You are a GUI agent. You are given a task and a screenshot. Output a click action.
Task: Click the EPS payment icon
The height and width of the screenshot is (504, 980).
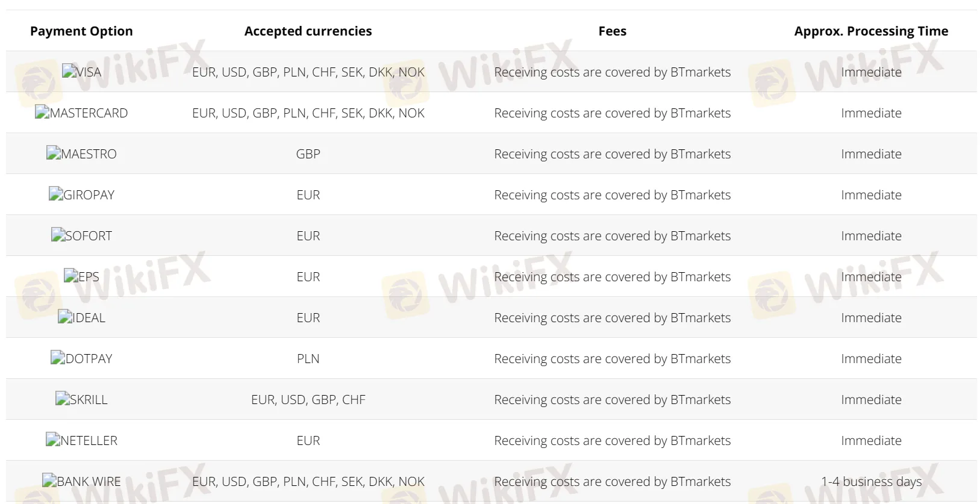click(81, 276)
